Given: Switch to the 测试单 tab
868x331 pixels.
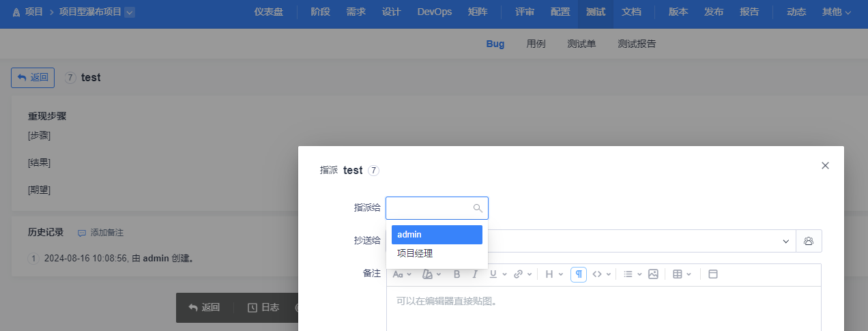Looking at the screenshot, I should pyautogui.click(x=581, y=44).
